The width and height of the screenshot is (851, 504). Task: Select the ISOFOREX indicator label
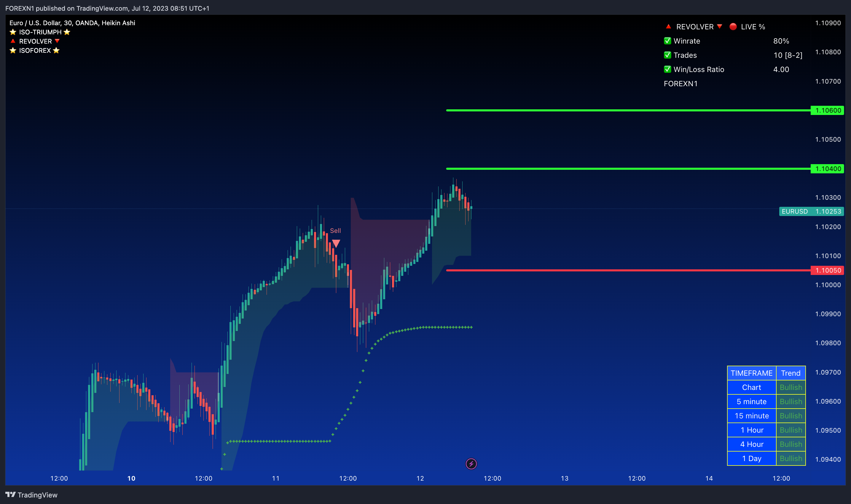pos(35,50)
